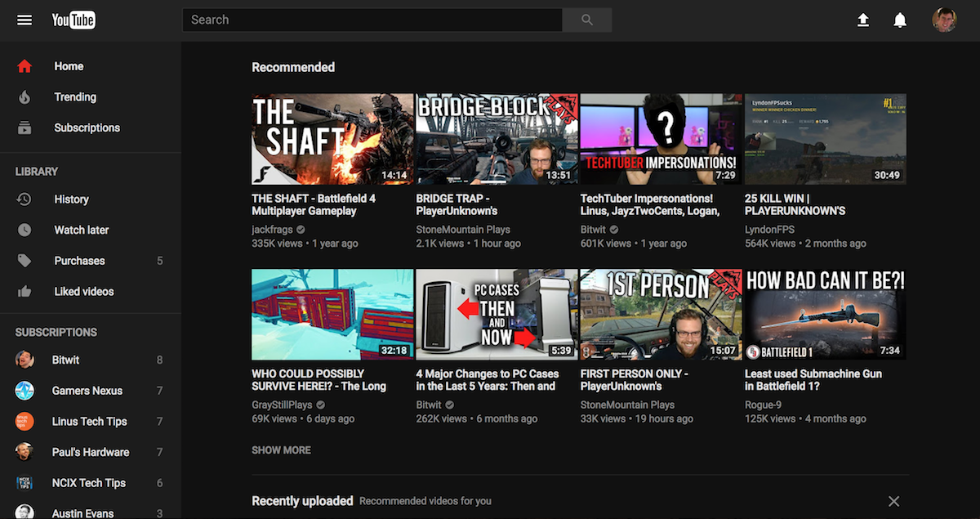View watch History via the clock icon

(24, 199)
